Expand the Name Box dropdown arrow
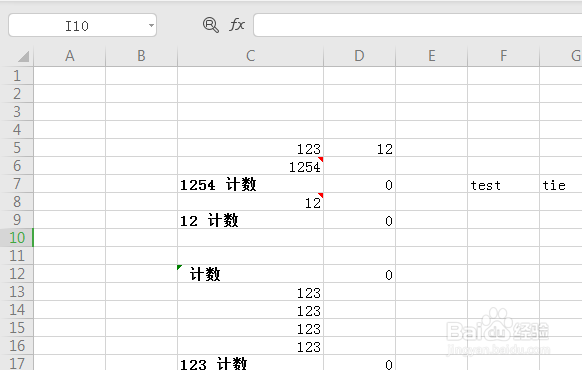582x370 pixels. 151,26
